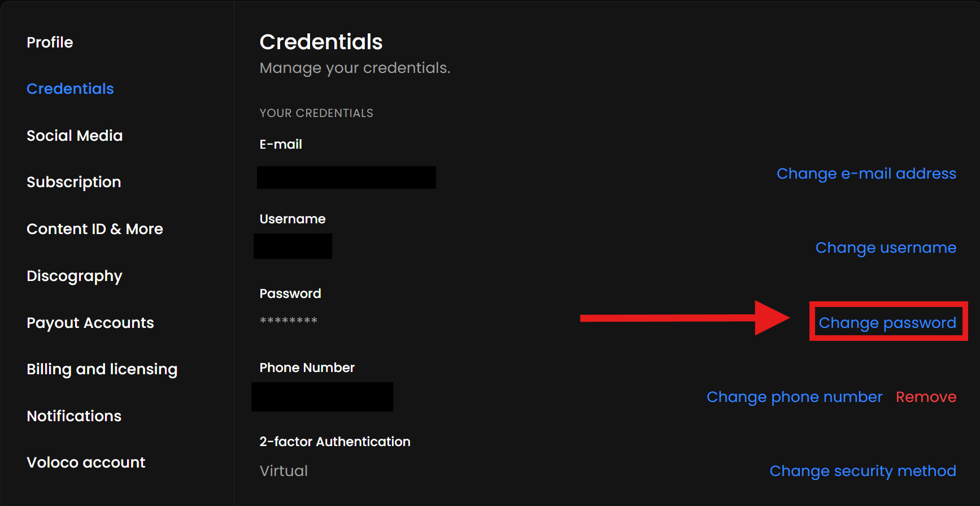
Task: Open the Discography section
Action: point(75,276)
